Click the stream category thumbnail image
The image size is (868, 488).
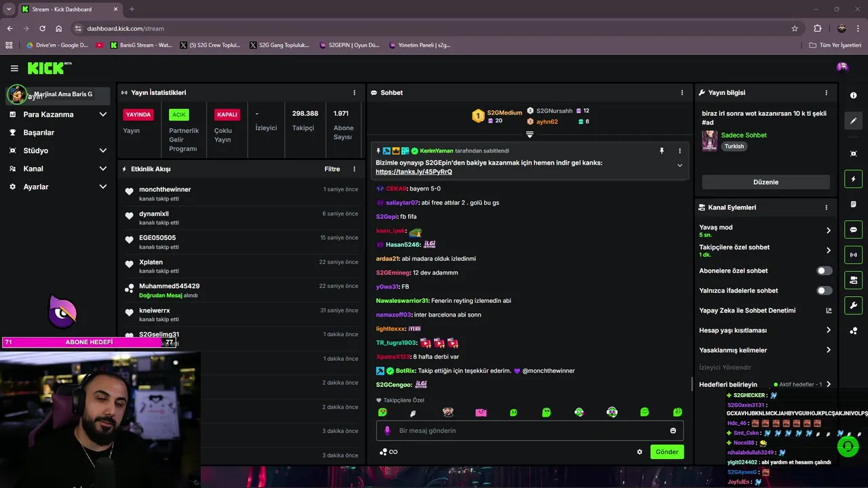(710, 140)
